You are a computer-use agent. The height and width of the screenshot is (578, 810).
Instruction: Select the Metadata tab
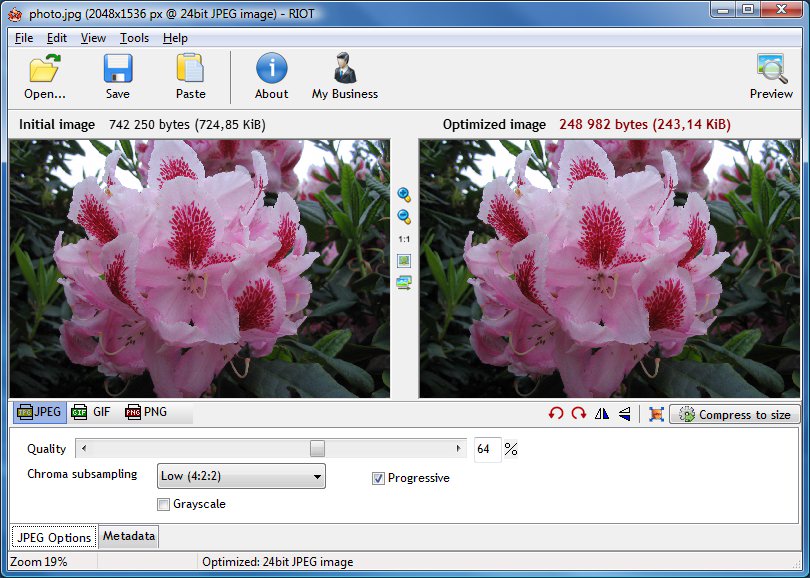tap(129, 536)
